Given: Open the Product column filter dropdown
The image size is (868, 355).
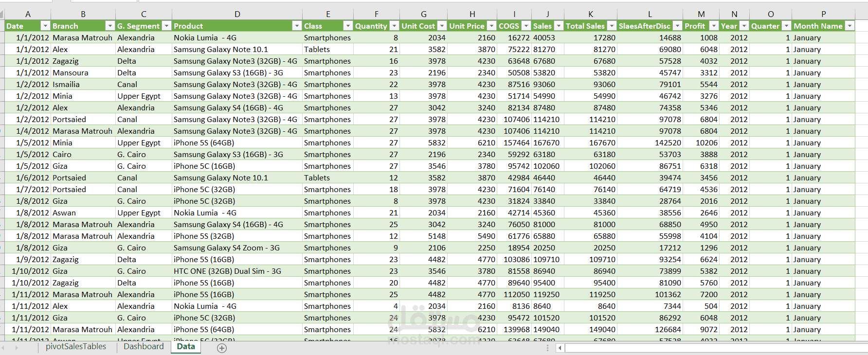Looking at the screenshot, I should tap(297, 26).
